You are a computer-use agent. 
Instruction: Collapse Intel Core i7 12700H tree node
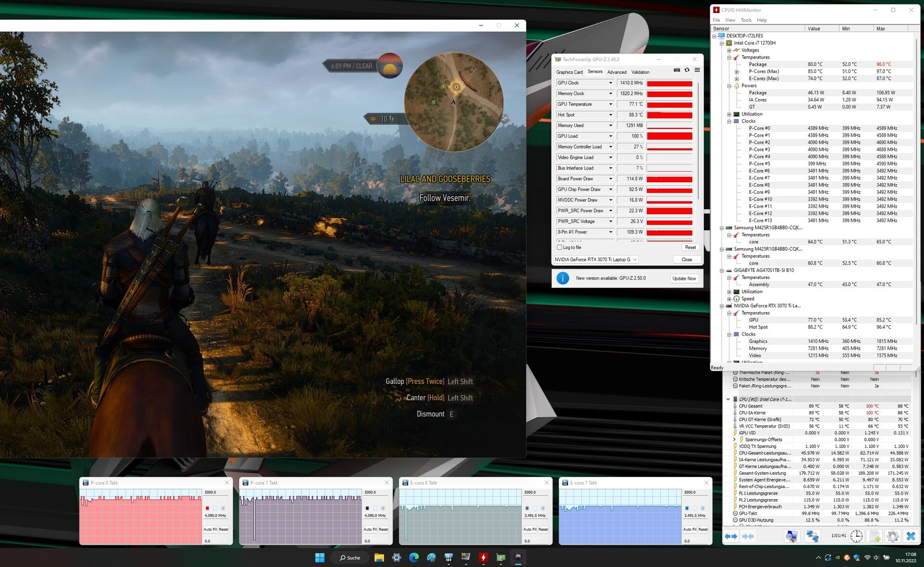722,43
